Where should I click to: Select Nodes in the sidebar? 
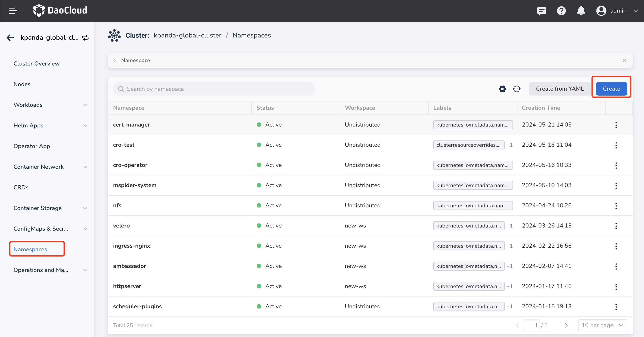coord(22,84)
